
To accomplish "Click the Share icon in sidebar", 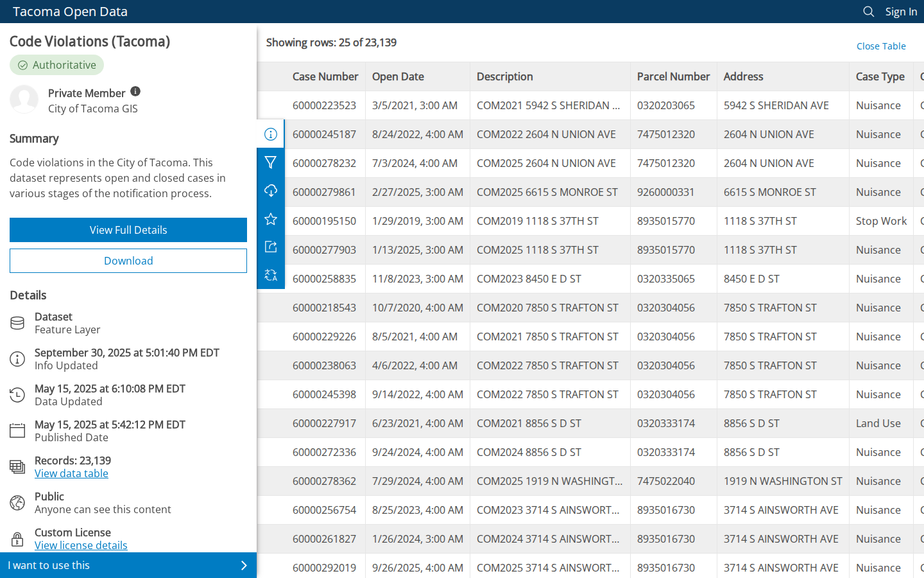I will click(x=271, y=247).
